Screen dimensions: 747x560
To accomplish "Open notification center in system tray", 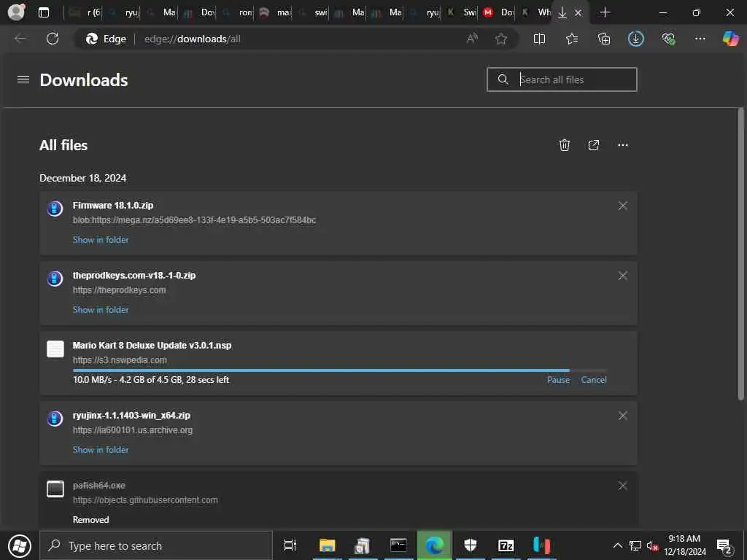I will 724,545.
